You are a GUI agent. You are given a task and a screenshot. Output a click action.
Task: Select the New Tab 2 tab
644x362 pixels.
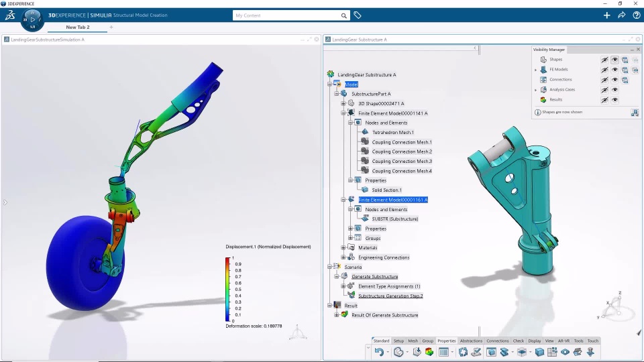click(x=78, y=27)
